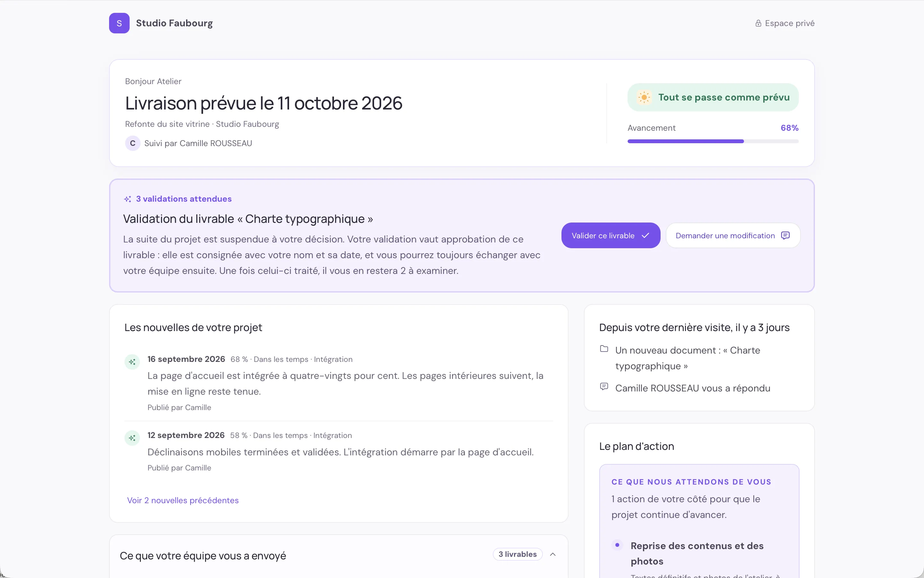Click the folder icon next to Un nouveau document
The height and width of the screenshot is (578, 924).
click(x=604, y=349)
